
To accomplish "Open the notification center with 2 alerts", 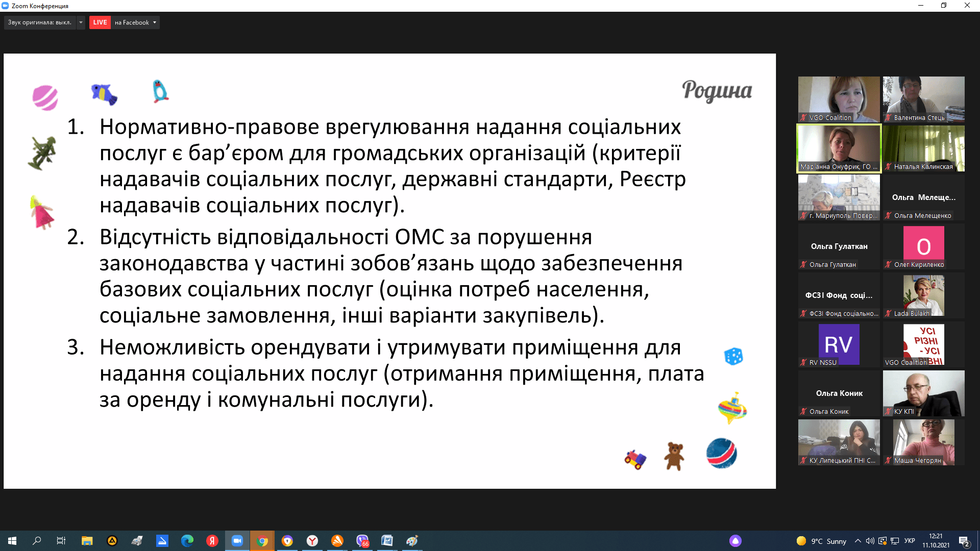I will (x=964, y=541).
